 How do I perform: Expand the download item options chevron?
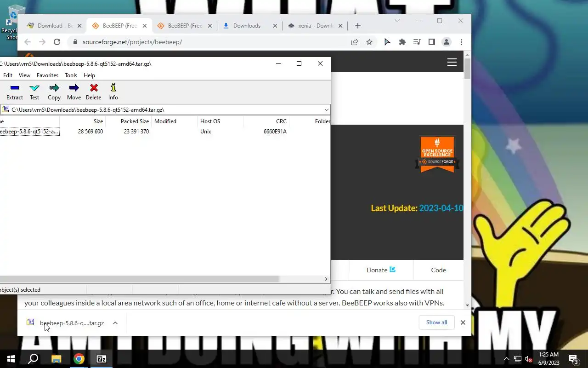(115, 323)
